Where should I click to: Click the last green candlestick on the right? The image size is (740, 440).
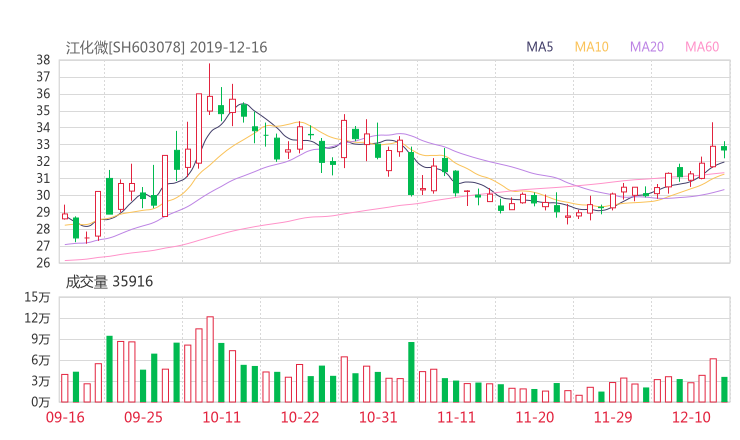click(x=724, y=148)
